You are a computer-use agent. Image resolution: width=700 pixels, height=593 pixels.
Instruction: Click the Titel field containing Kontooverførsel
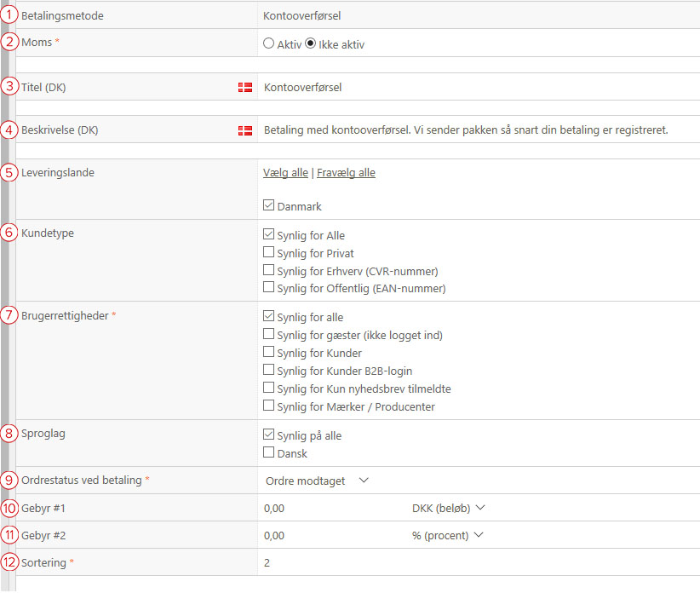tap(479, 87)
